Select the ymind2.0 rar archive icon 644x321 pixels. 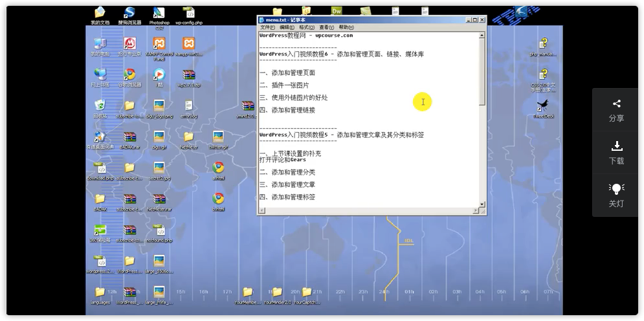click(x=248, y=109)
